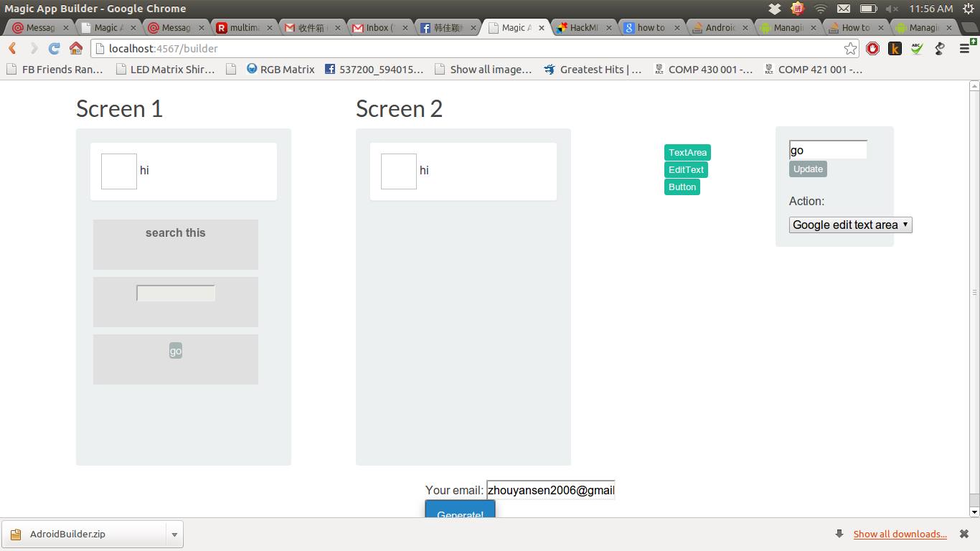Bookmark this page with the star icon
This screenshot has width=980, height=551.
(850, 49)
